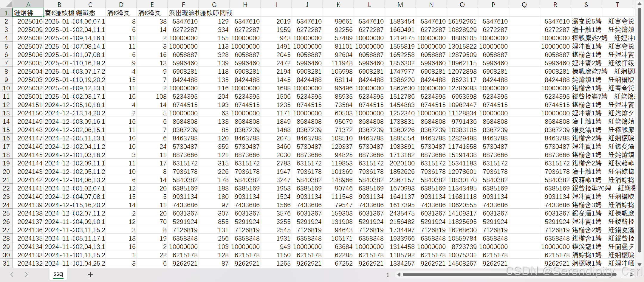Select column B header
The image size is (644, 282).
(x=59, y=4)
